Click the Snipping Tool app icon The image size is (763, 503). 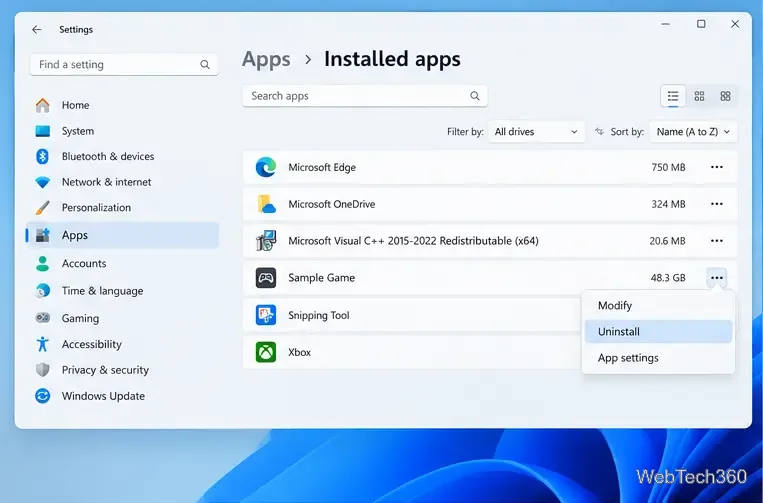coord(266,315)
